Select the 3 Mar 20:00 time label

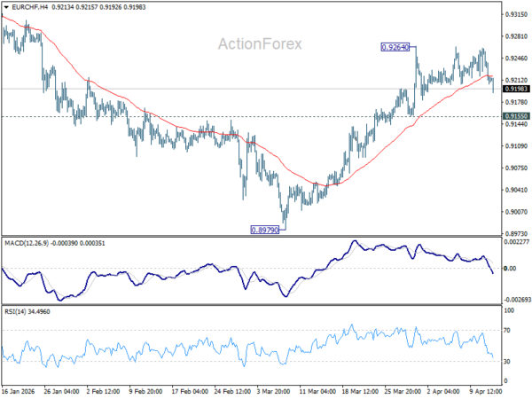tap(273, 391)
